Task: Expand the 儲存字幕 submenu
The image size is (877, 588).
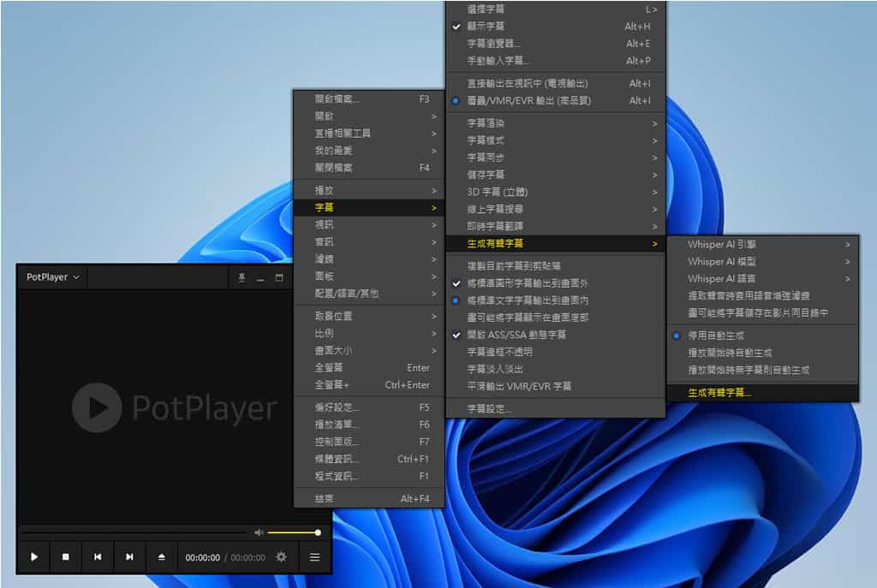Action: pyautogui.click(x=555, y=175)
